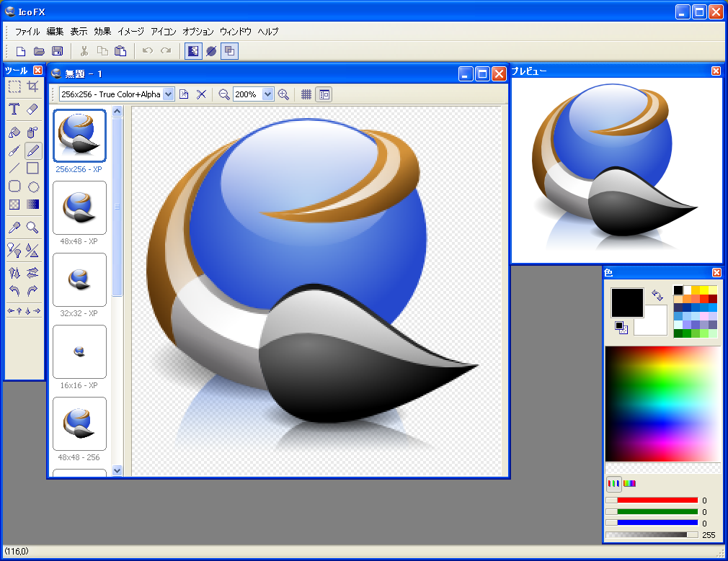Image resolution: width=728 pixels, height=561 pixels.
Task: Open the アイコン menu
Action: [x=164, y=32]
